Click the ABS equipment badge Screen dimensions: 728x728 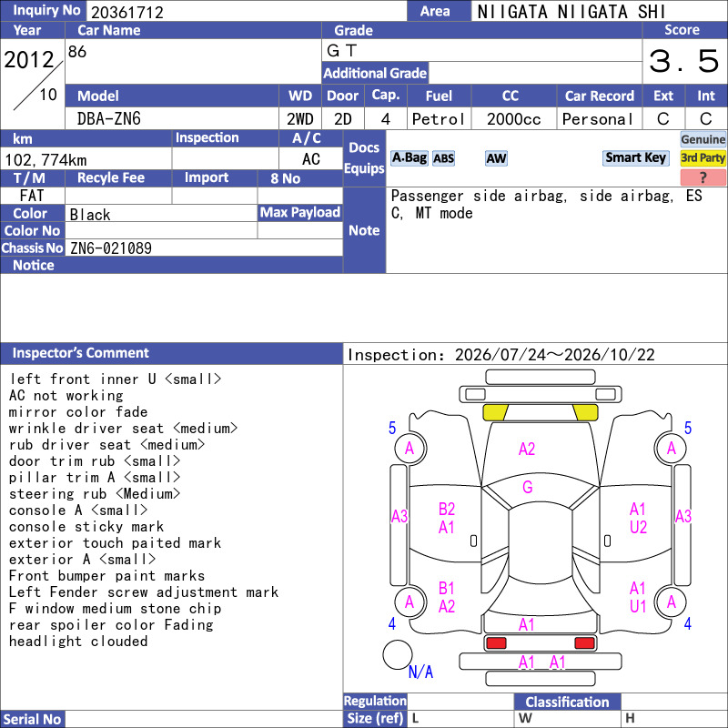click(443, 158)
